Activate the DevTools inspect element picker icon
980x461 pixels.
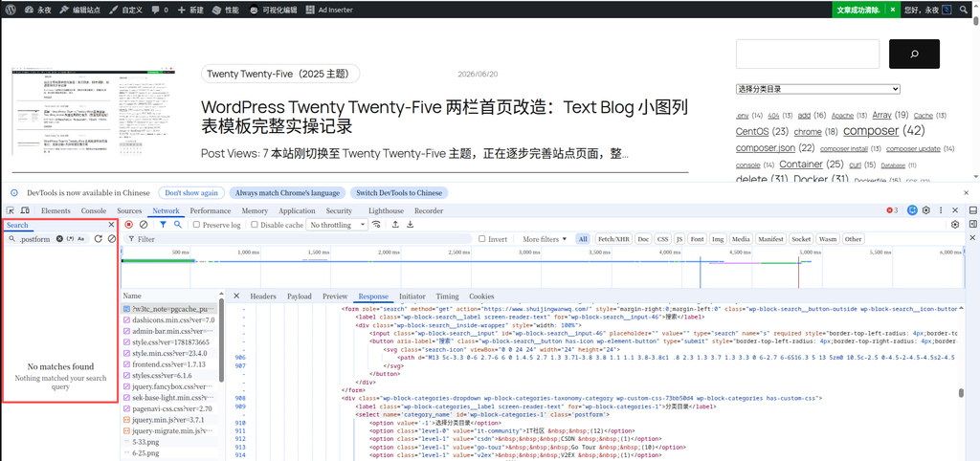pos(11,211)
